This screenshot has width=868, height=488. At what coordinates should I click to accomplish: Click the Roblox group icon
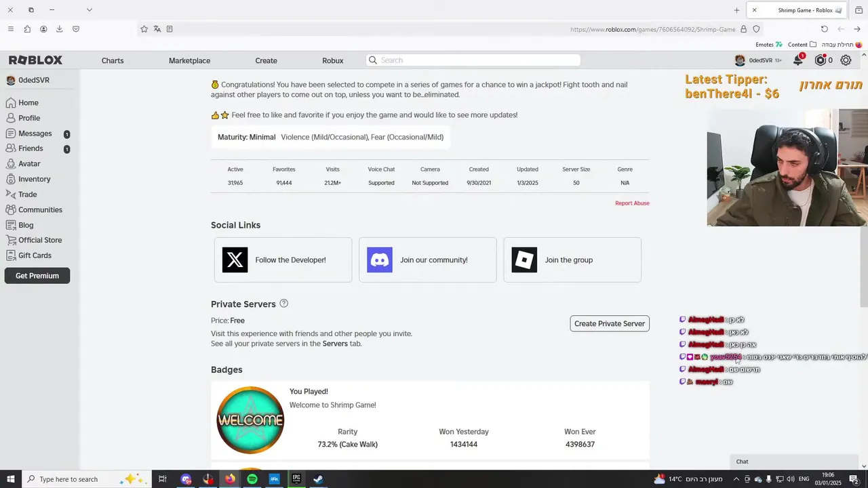[x=524, y=260]
